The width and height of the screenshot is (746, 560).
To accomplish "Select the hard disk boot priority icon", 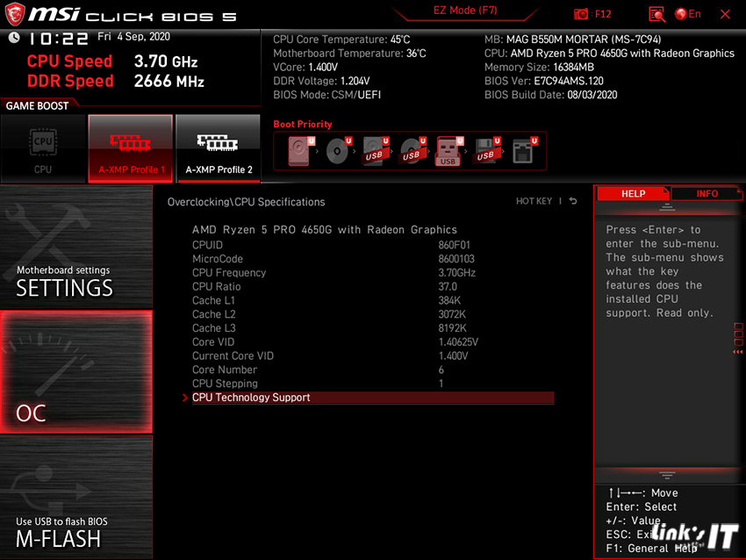I will (x=301, y=151).
